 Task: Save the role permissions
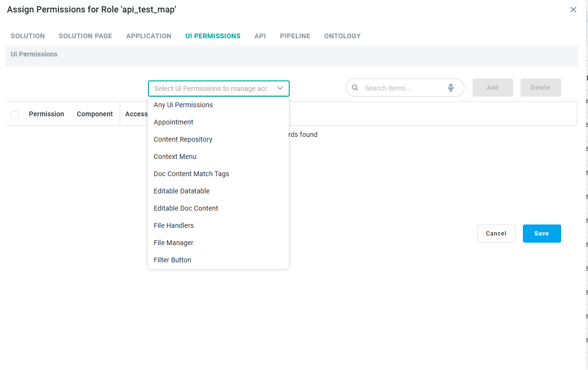tap(542, 234)
